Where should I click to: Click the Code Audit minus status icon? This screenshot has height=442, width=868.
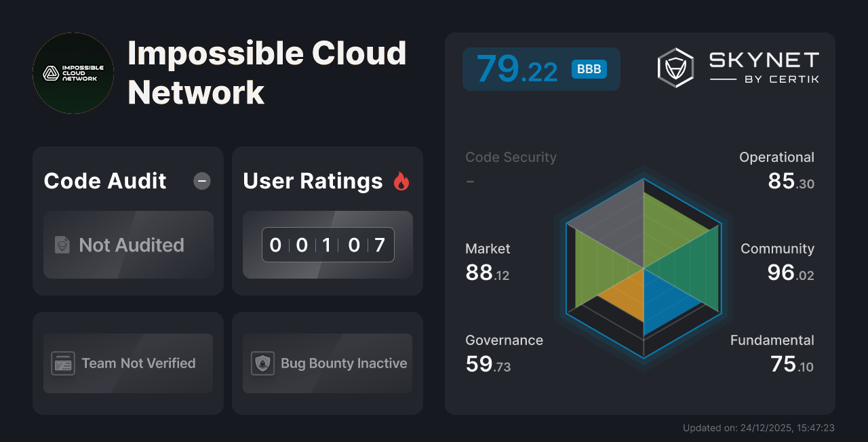click(202, 181)
